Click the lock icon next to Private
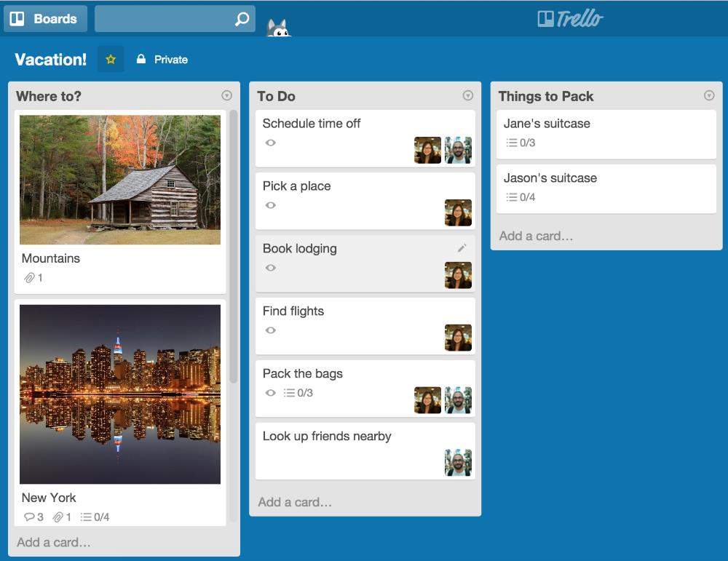This screenshot has width=728, height=561. click(141, 59)
